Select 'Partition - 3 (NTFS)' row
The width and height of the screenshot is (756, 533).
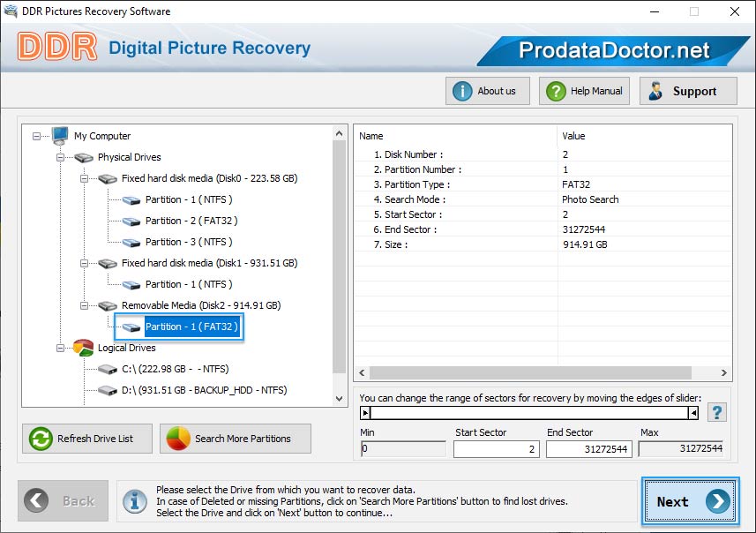(189, 242)
